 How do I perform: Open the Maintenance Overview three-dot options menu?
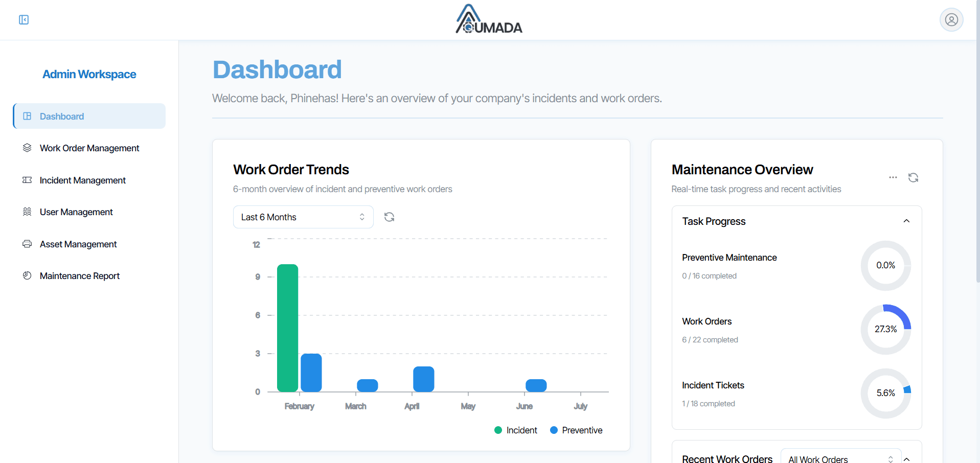point(893,177)
